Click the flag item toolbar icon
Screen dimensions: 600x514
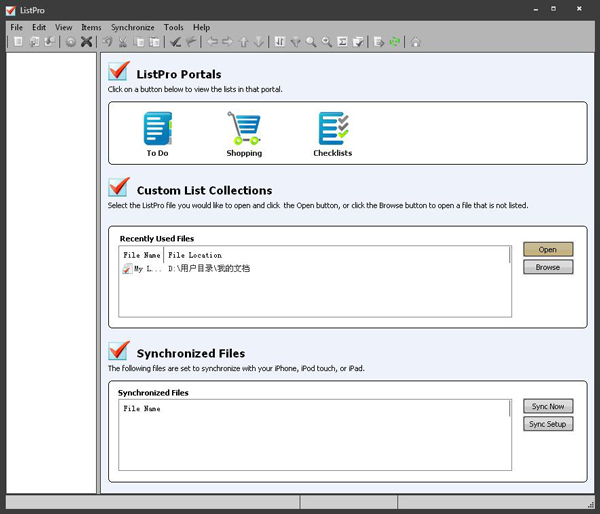coord(191,41)
